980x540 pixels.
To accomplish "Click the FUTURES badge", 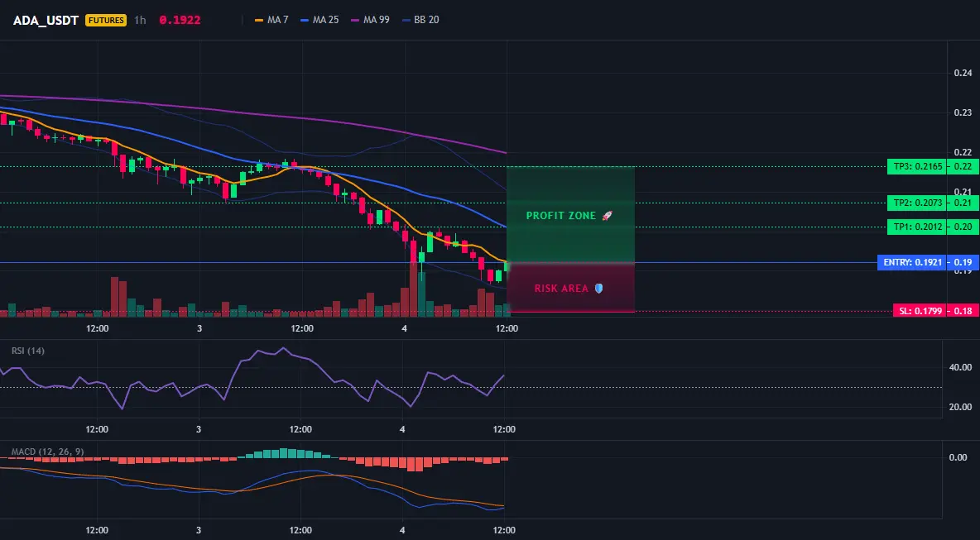I will [x=106, y=20].
